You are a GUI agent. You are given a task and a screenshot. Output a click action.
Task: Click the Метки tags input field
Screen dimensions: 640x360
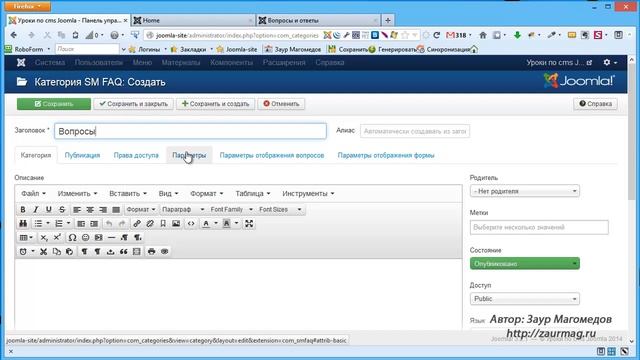[539, 227]
